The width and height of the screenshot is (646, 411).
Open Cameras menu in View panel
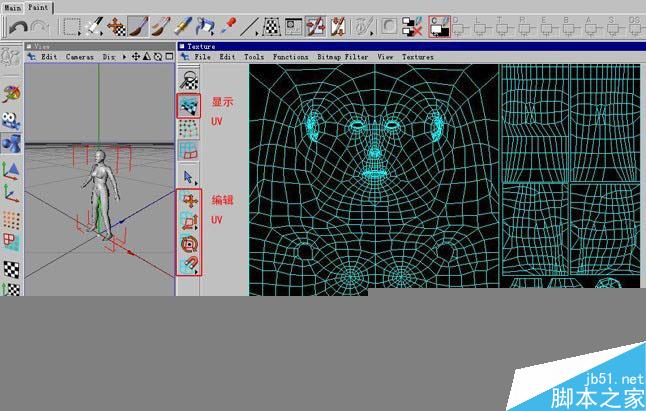[x=80, y=57]
